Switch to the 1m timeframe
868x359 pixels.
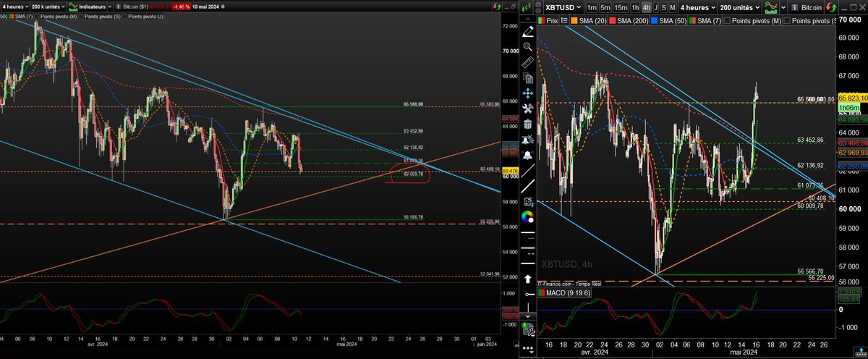pyautogui.click(x=592, y=8)
